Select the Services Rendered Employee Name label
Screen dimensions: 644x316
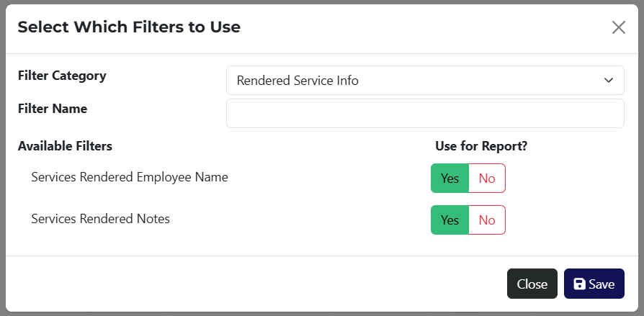(130, 177)
